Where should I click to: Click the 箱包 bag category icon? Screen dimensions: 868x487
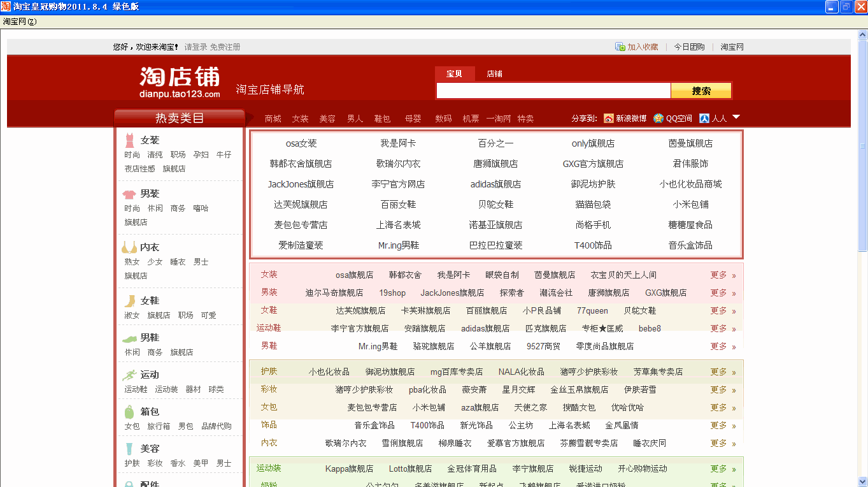(129, 412)
